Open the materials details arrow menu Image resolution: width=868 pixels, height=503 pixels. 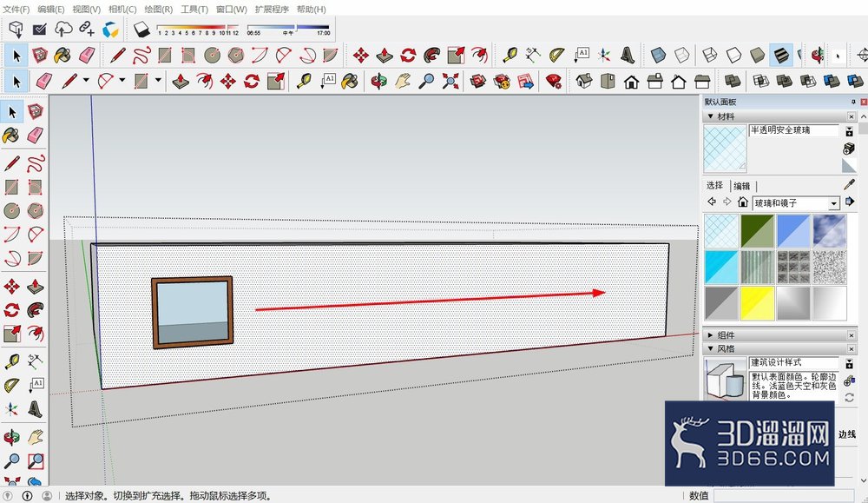(849, 202)
